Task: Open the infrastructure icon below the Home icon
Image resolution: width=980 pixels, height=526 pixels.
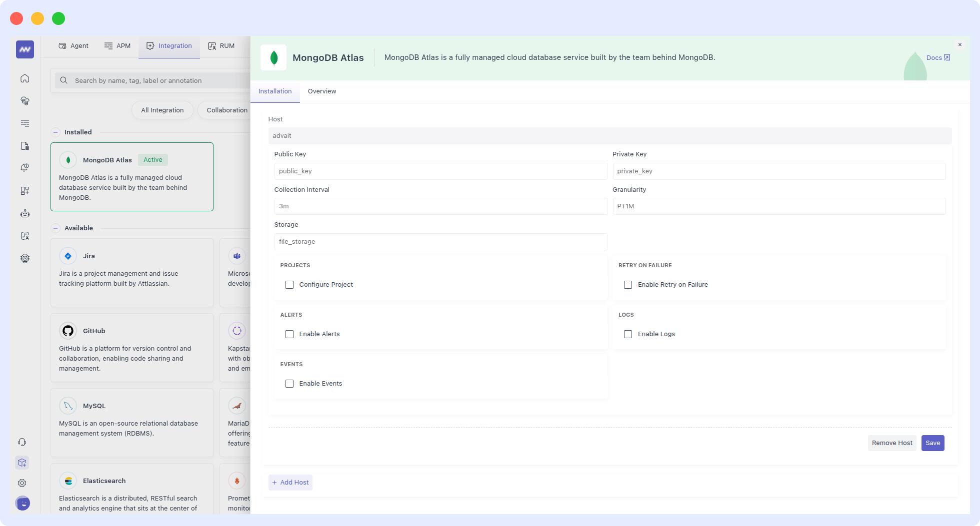Action: tap(25, 101)
